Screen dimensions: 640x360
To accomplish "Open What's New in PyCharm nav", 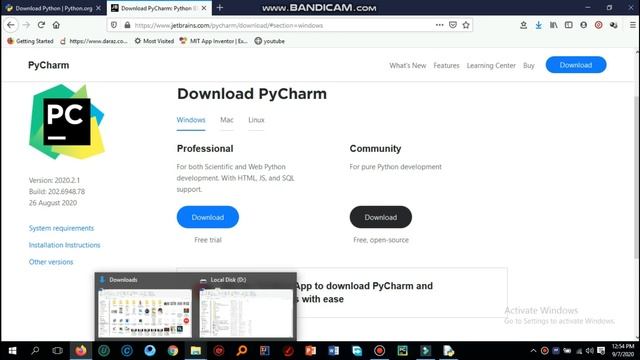I will click(407, 65).
